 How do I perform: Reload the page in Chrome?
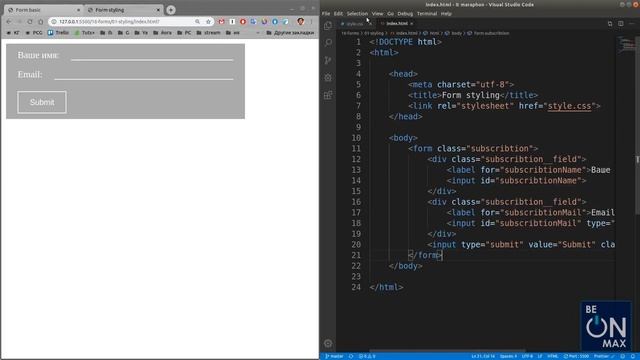click(x=30, y=21)
